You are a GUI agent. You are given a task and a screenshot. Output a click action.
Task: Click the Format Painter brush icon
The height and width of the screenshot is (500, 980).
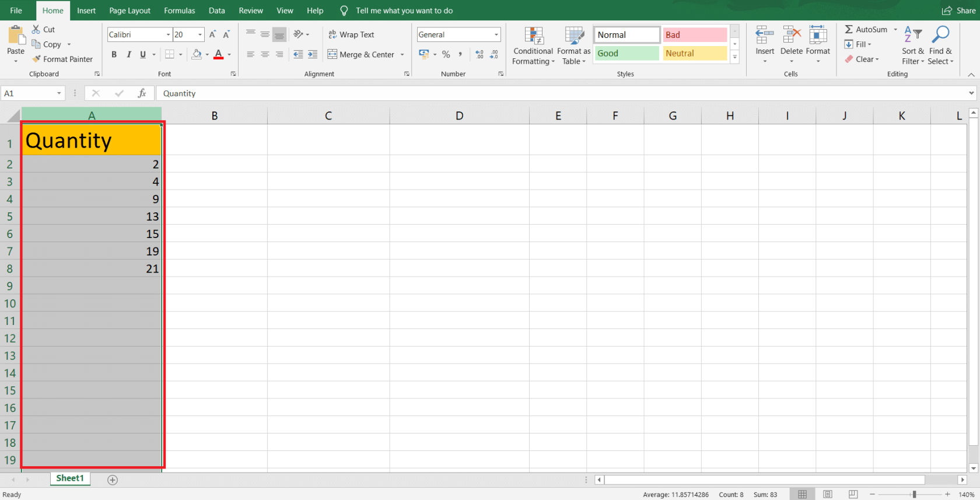[37, 59]
